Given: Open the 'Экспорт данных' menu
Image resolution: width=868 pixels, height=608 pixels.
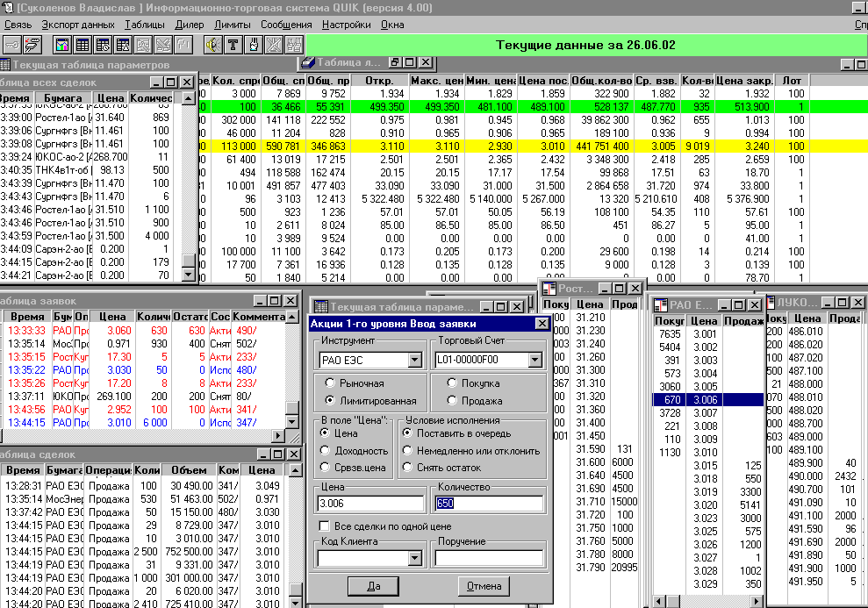Looking at the screenshot, I should point(78,25).
